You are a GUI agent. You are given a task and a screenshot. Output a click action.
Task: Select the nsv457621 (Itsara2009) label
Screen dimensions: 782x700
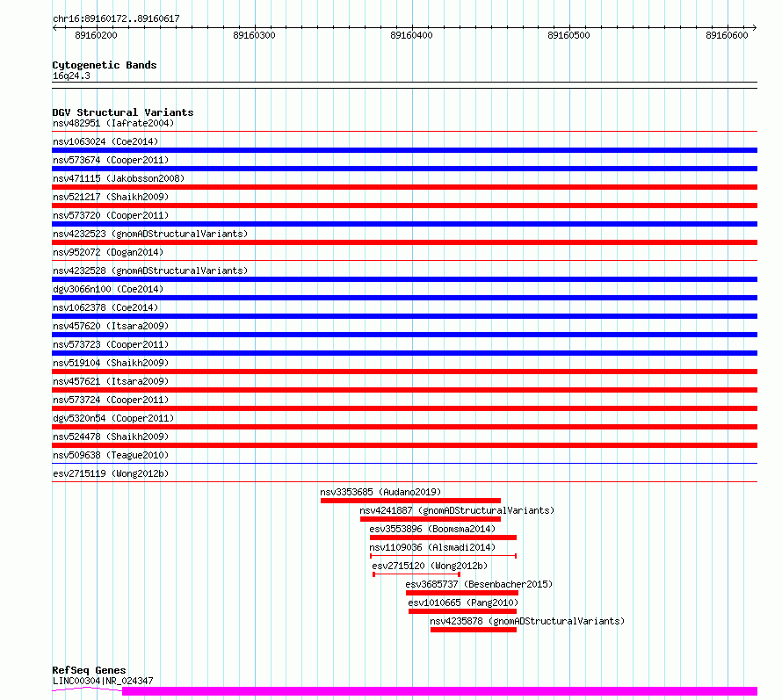111,381
